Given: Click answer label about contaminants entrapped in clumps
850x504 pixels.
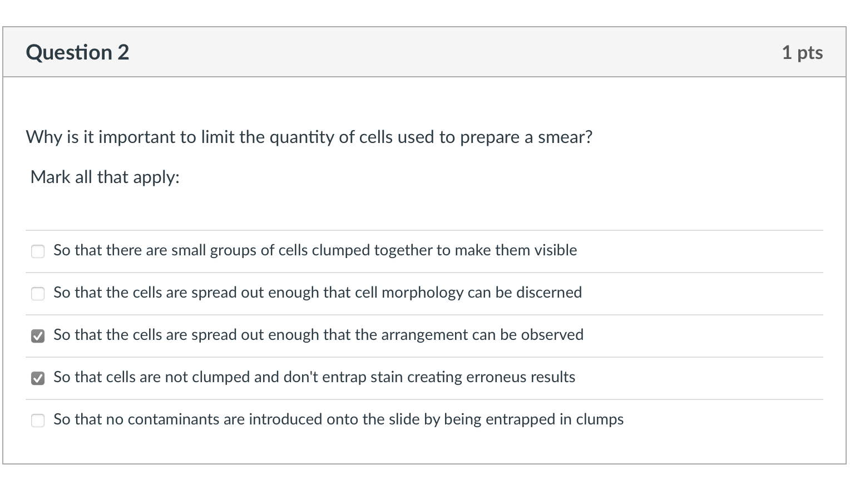Looking at the screenshot, I should click(x=339, y=419).
